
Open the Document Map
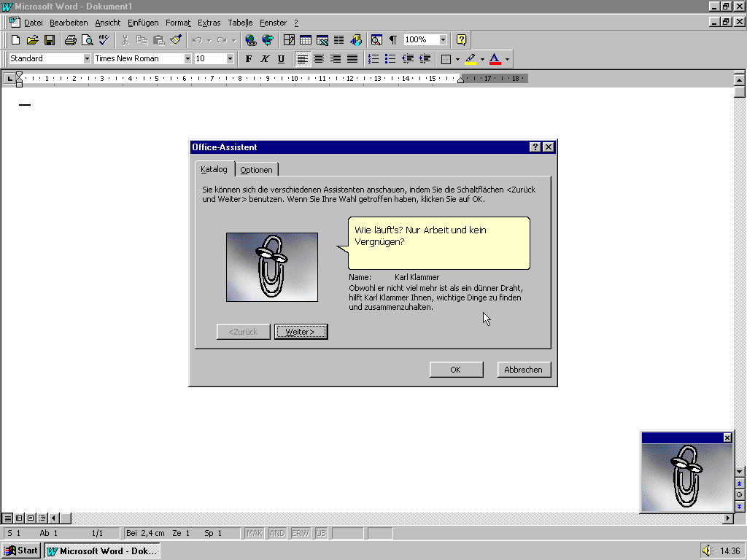click(376, 40)
